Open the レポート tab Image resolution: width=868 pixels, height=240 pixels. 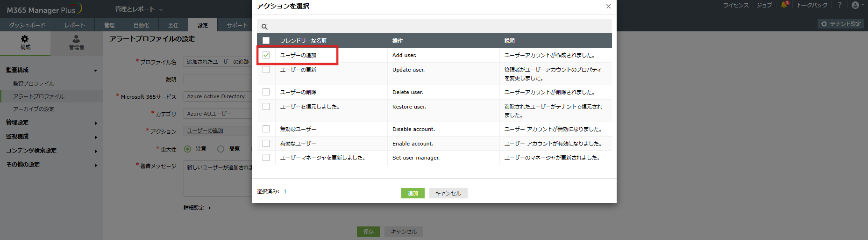(x=75, y=25)
